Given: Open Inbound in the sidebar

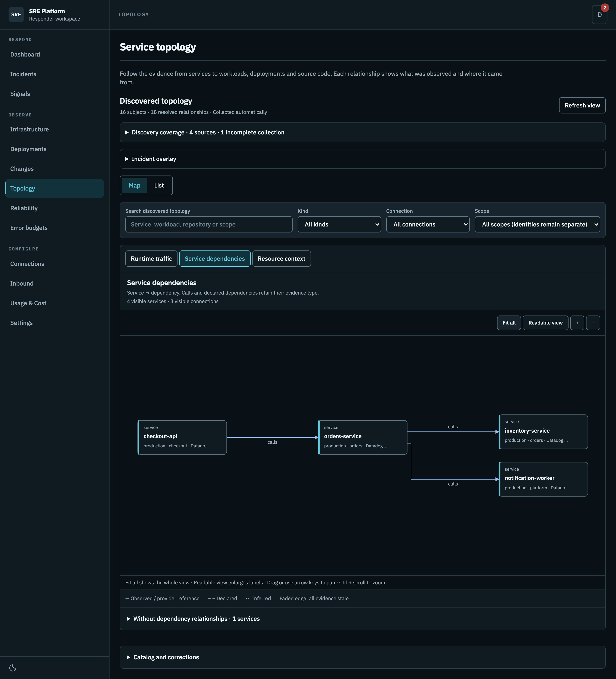Looking at the screenshot, I should 55,284.
